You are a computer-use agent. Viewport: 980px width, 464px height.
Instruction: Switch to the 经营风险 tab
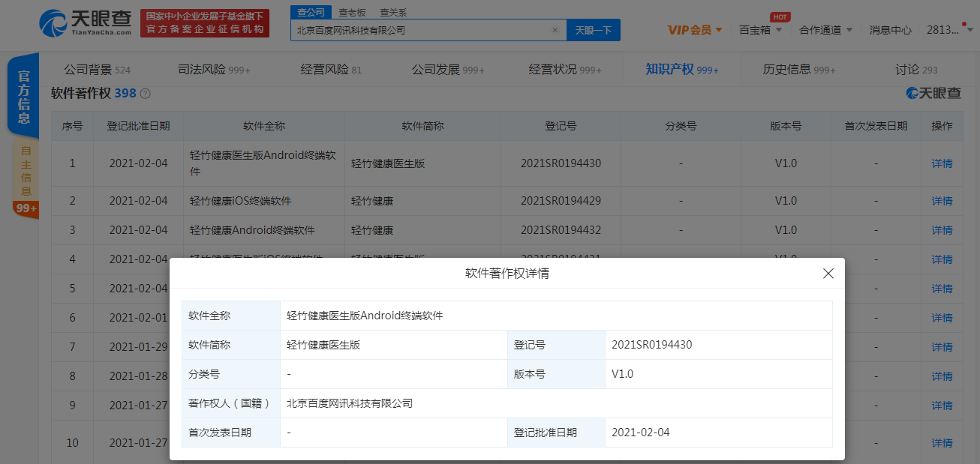pyautogui.click(x=331, y=70)
